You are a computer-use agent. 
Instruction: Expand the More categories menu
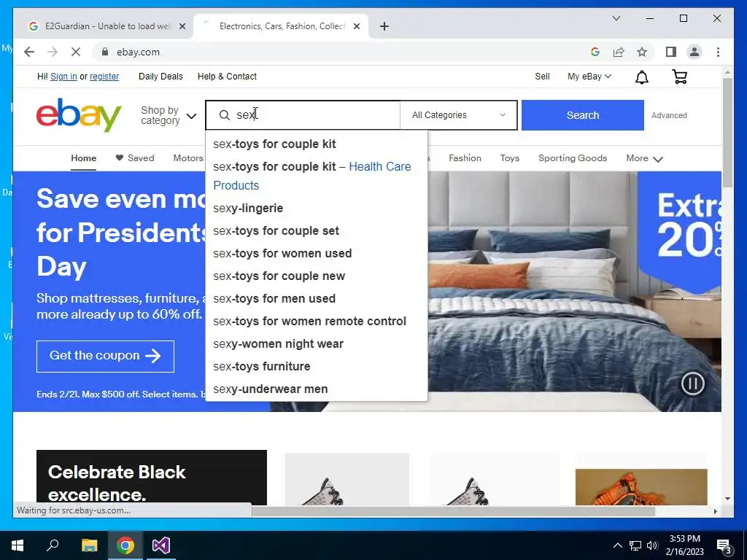pos(644,158)
